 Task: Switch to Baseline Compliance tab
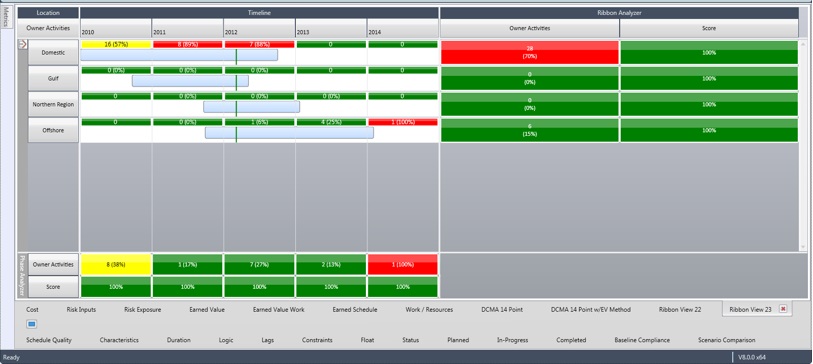[642, 340]
